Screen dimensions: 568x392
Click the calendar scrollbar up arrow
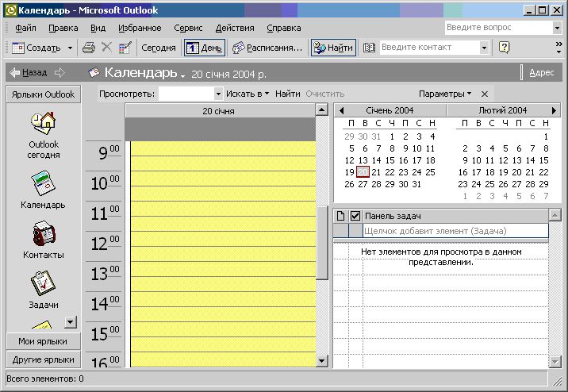point(321,110)
